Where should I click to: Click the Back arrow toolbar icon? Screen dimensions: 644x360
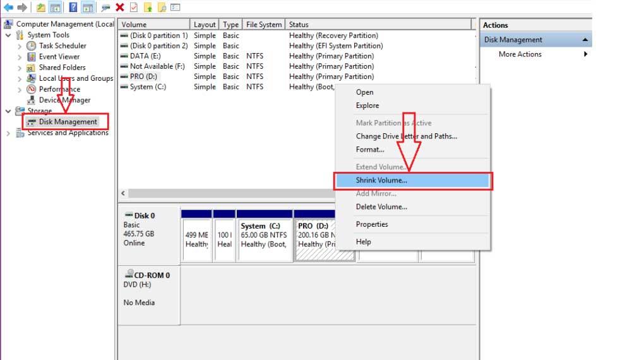[x=8, y=7]
